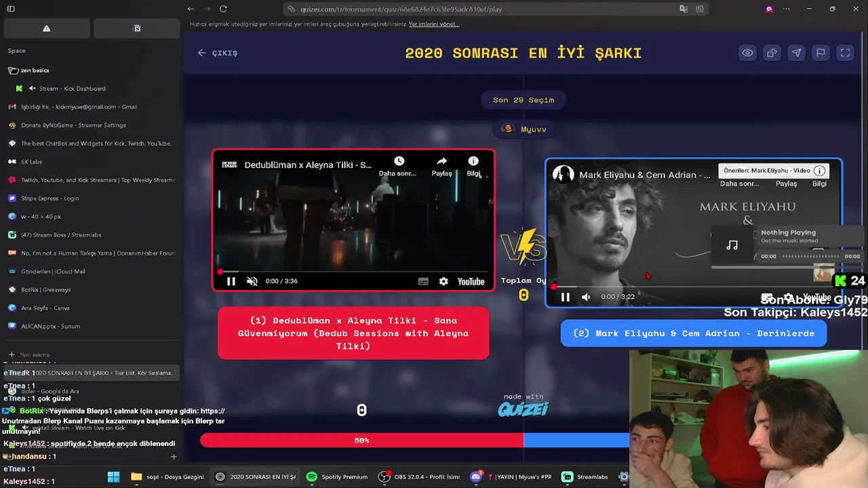Open Mark Eliyahu channel avatar on video

click(x=563, y=175)
